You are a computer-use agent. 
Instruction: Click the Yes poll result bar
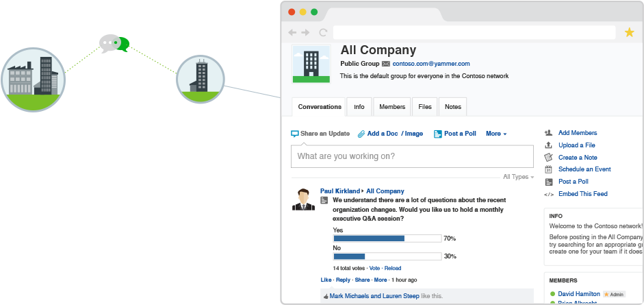tap(387, 239)
